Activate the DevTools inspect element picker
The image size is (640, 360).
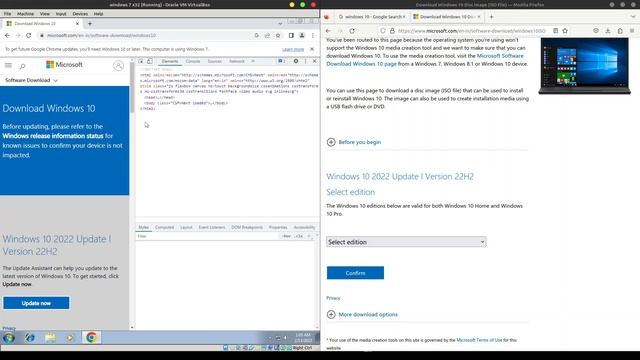tap(141, 61)
